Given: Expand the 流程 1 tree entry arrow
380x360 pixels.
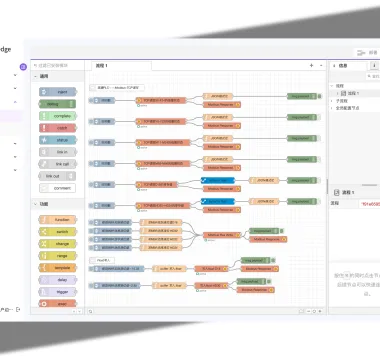Looking at the screenshot, I should (x=337, y=94).
